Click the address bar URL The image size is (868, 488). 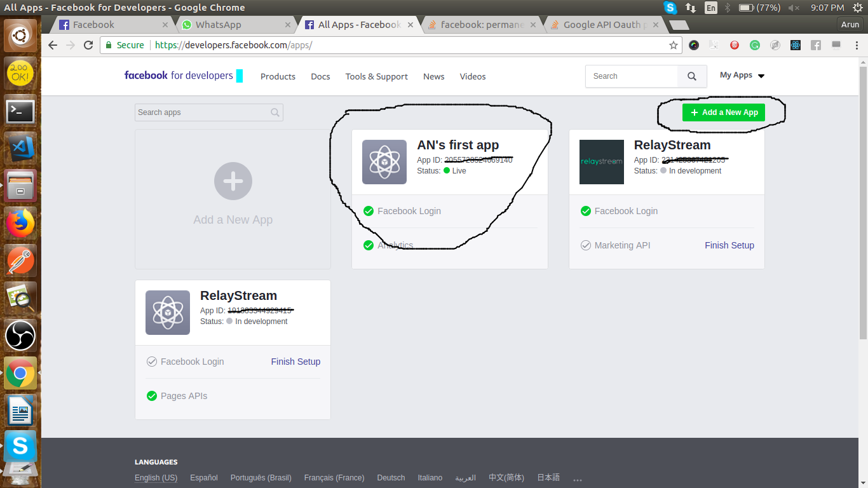point(234,45)
